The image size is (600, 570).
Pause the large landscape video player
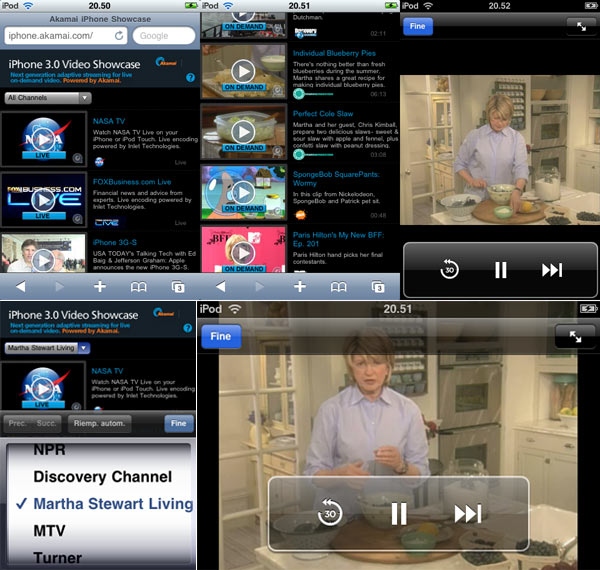pos(398,514)
